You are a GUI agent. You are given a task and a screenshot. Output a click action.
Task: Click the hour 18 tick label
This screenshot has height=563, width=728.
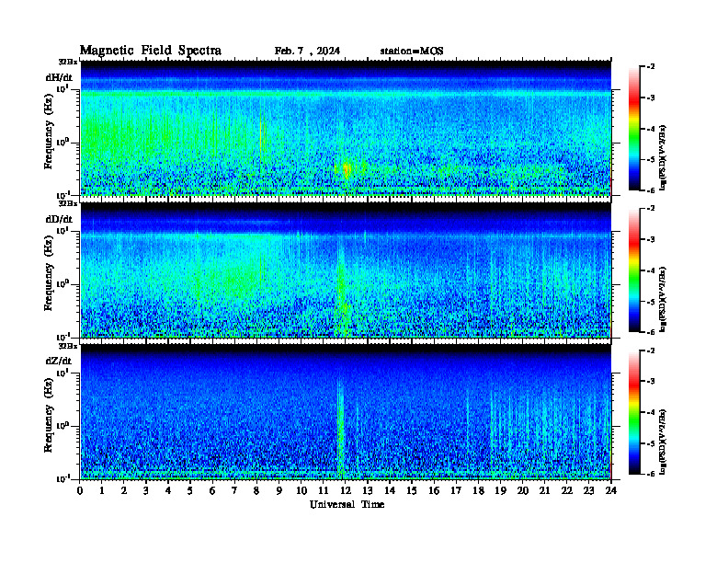[x=478, y=491]
